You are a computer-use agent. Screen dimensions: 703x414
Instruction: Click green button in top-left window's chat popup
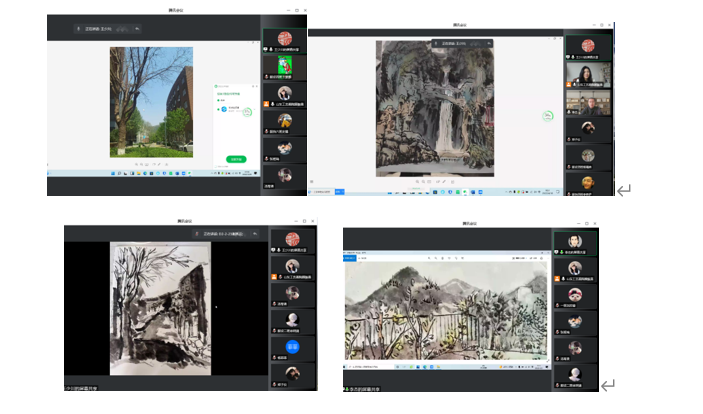click(235, 158)
